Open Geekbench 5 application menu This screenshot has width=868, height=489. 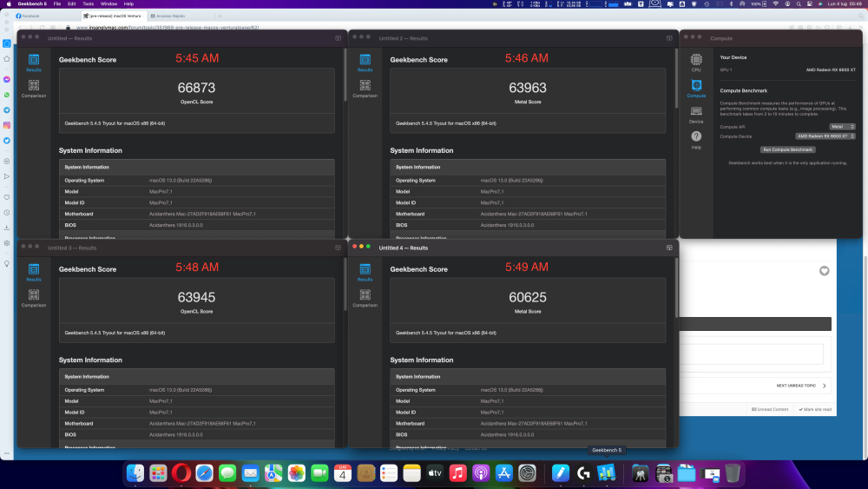click(x=32, y=3)
